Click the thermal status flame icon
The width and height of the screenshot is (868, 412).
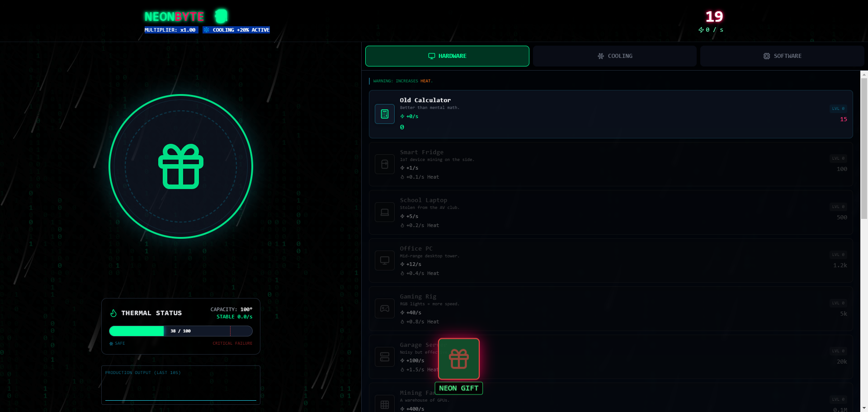(x=113, y=313)
